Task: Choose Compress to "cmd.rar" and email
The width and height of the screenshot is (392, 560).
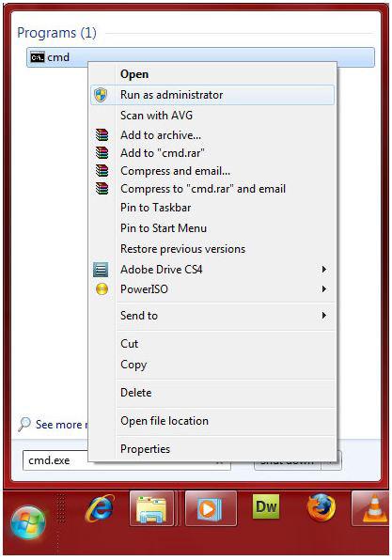Action: point(212,189)
